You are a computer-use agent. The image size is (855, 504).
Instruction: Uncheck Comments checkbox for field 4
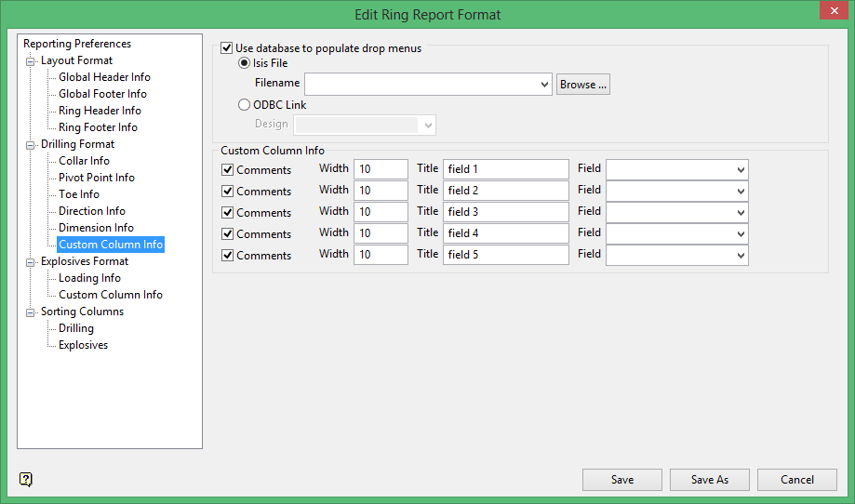point(227,233)
